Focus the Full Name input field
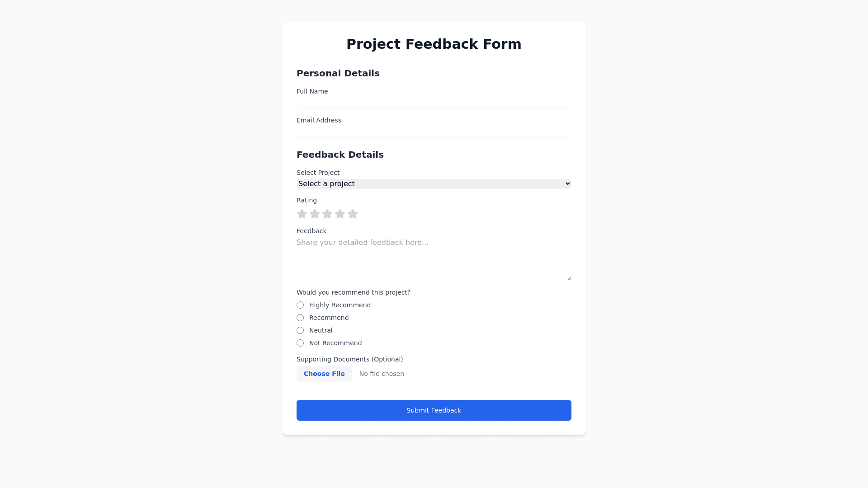The image size is (868, 488). coord(434,103)
